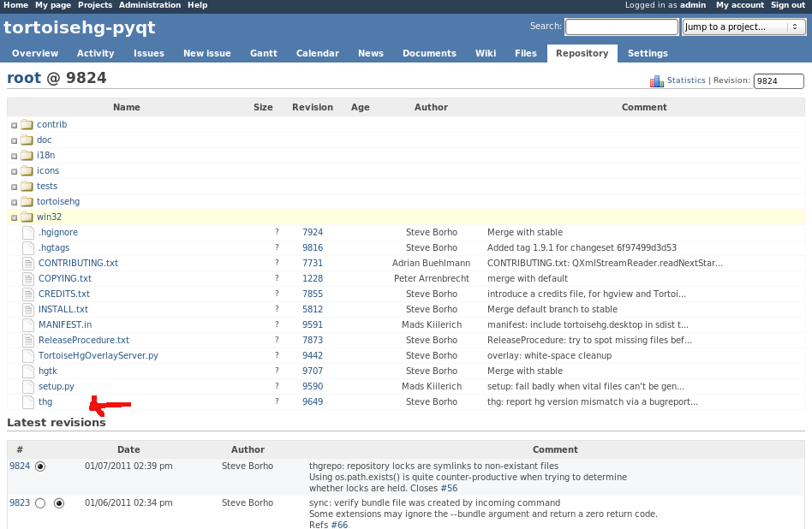Screen dimensions: 812x529
Task: Open issue #66 link in comment
Action: (x=339, y=525)
